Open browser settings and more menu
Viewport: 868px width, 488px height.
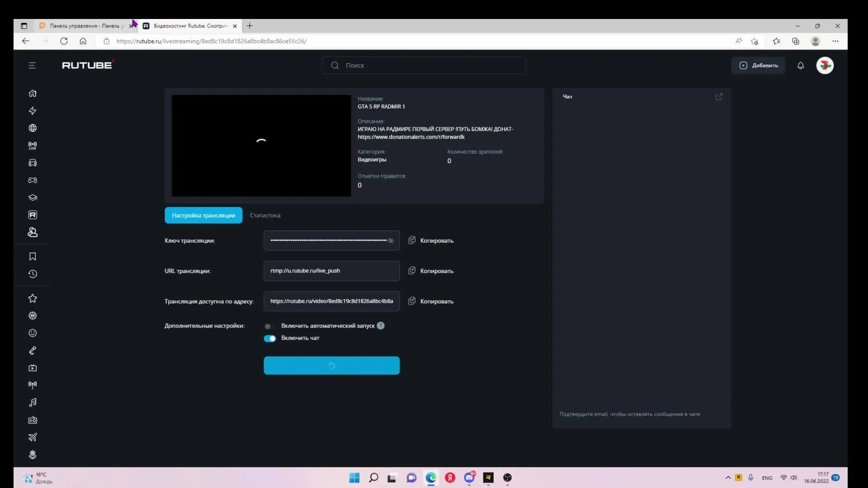[x=835, y=41]
